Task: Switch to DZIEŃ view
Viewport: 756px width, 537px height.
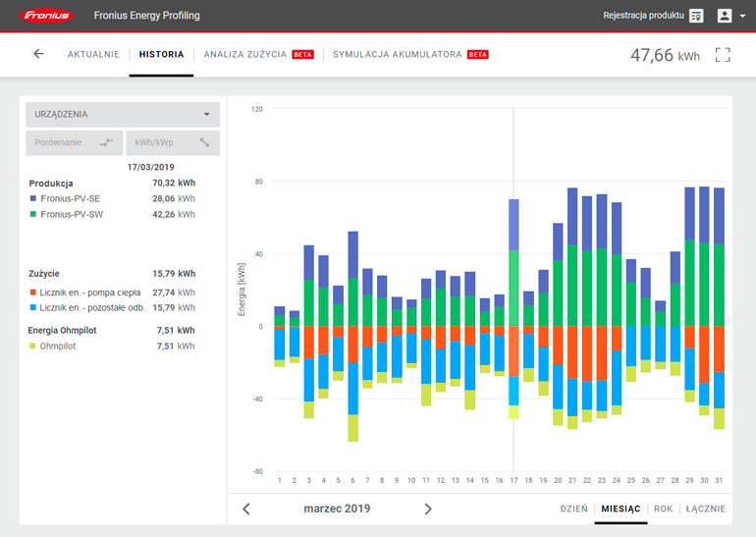Action: 573,510
